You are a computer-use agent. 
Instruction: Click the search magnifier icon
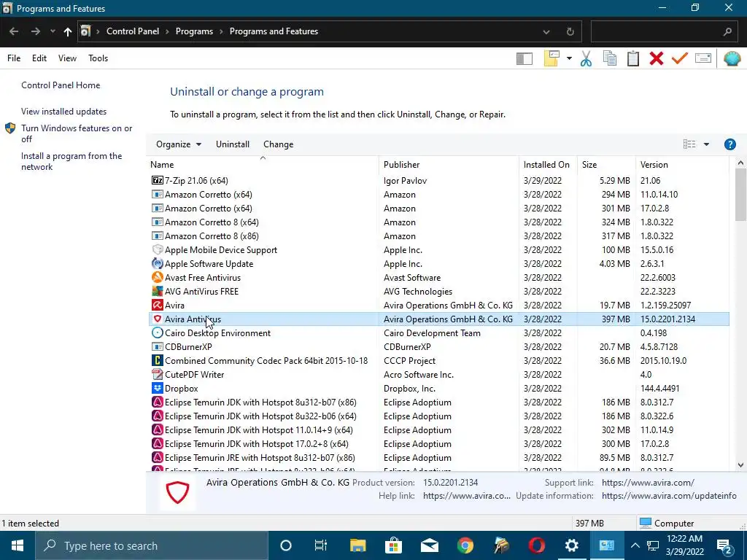point(727,32)
